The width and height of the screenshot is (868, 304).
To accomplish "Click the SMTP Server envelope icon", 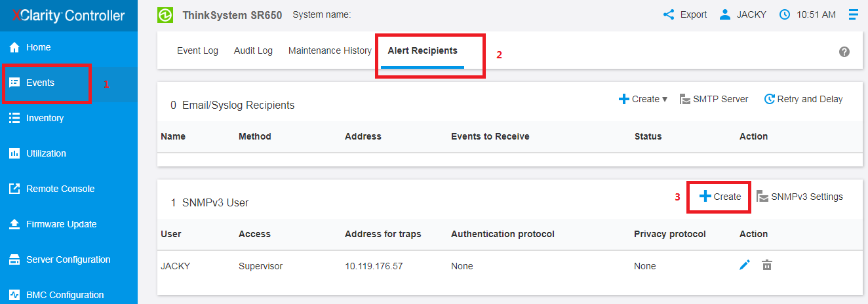I will click(684, 100).
